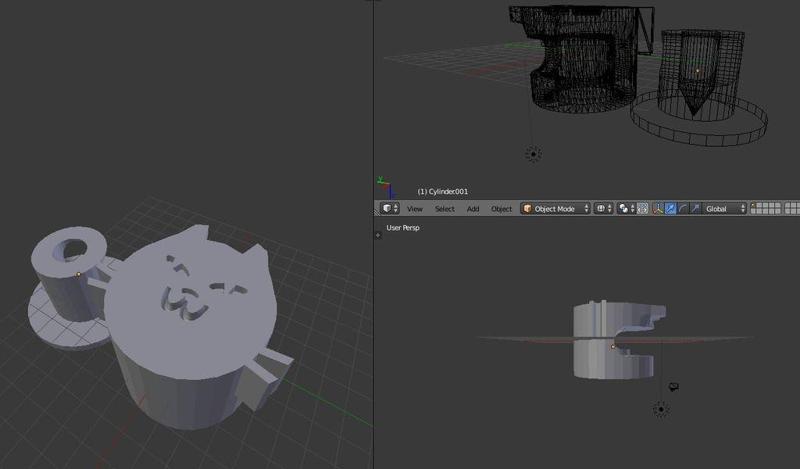This screenshot has width=800, height=469.
Task: Open the editor type selector (3D View cube)
Action: coord(390,208)
